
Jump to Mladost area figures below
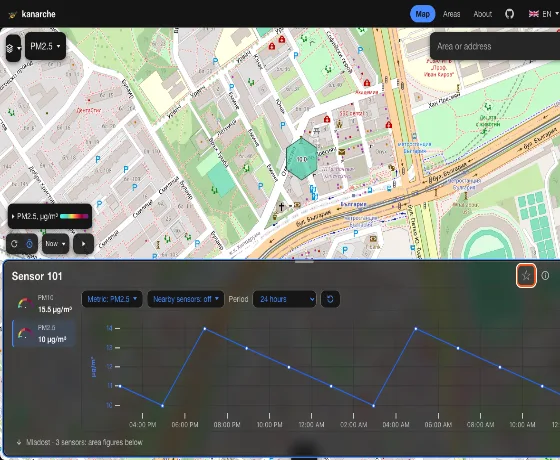80,442
